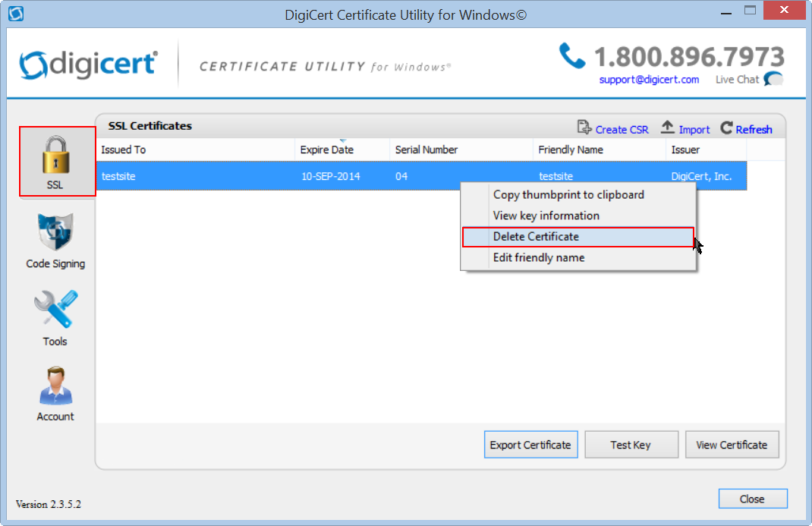The height and width of the screenshot is (526, 812).
Task: Select Copy thumbprint to clipboard
Action: click(568, 194)
